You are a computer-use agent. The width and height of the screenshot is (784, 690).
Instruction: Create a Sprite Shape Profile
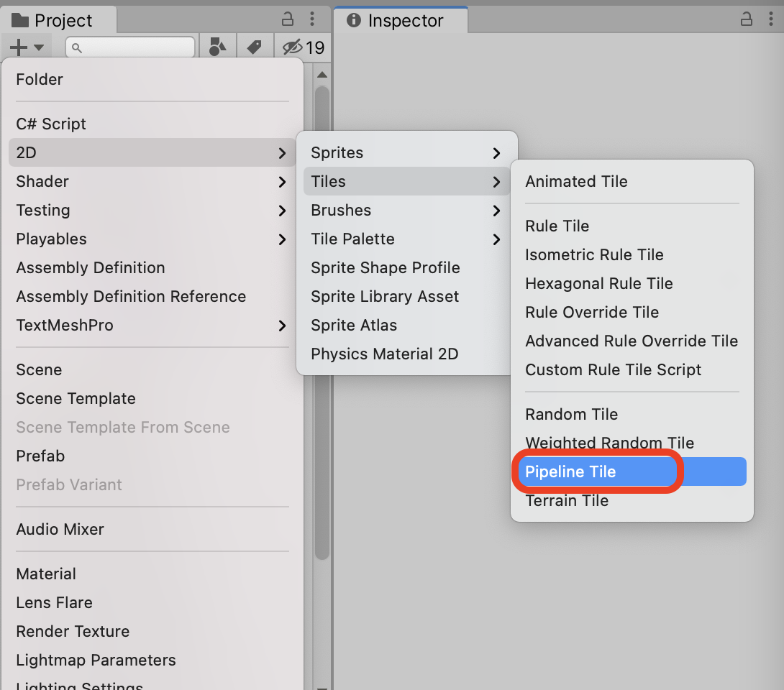point(406,268)
